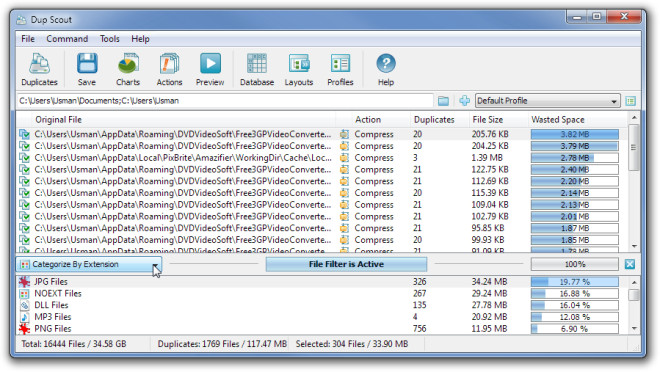
Task: Open the Profiles toolbar icon
Action: pos(340,69)
